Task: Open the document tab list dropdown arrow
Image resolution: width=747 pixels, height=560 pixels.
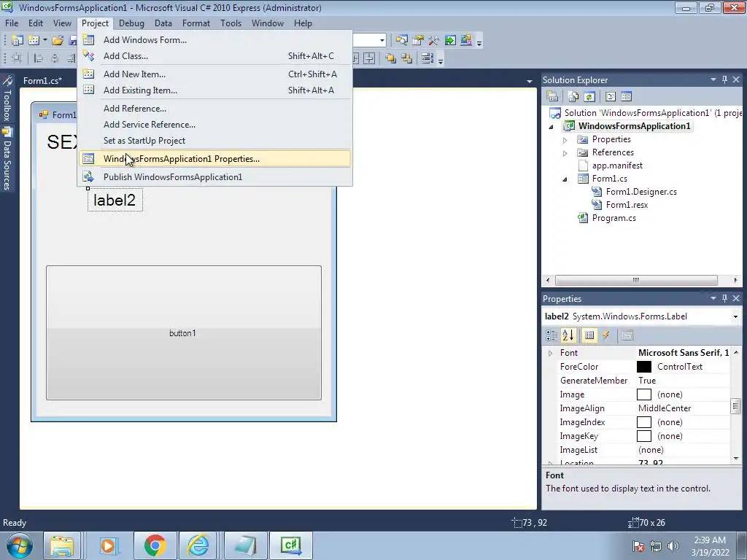Action: coord(530,82)
